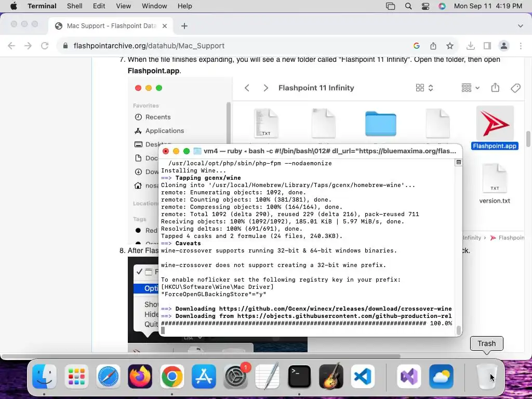The height and width of the screenshot is (399, 532).
Task: Go forward in Chrome
Action: pyautogui.click(x=28, y=46)
